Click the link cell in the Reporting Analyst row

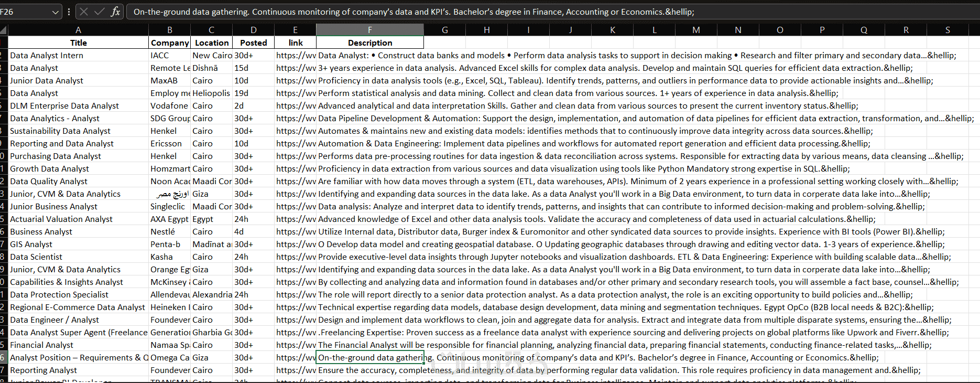296,370
